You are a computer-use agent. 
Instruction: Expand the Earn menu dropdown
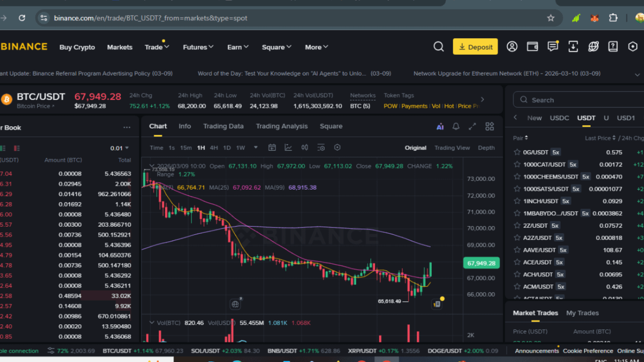[x=238, y=47]
